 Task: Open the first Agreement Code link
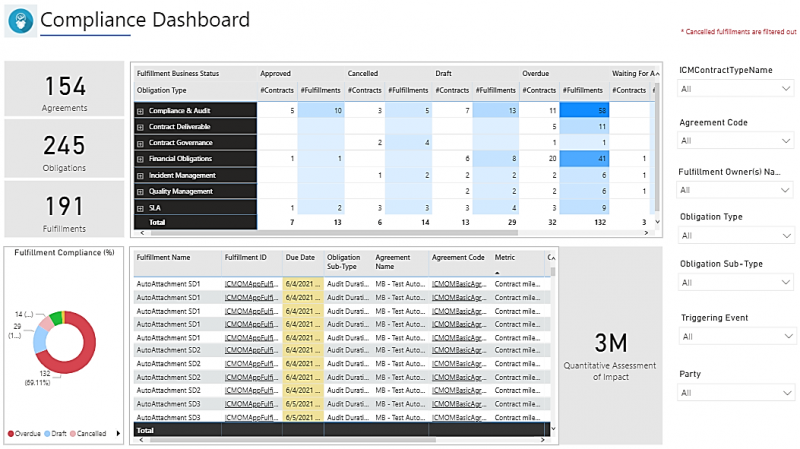459,284
